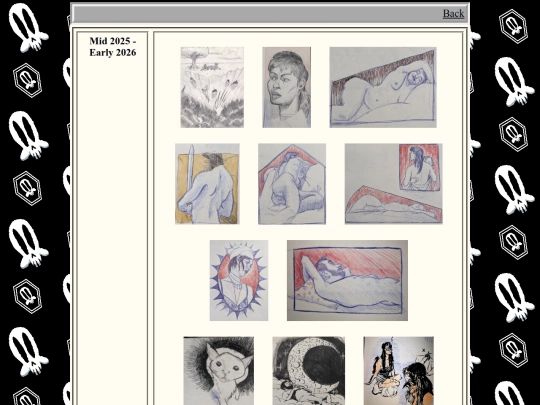Open the crescent moon ink drawing
The height and width of the screenshot is (405, 540).
coord(309,371)
